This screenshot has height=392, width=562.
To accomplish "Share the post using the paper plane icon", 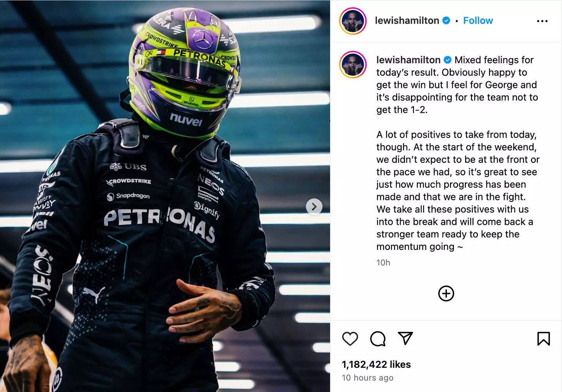I will point(405,338).
